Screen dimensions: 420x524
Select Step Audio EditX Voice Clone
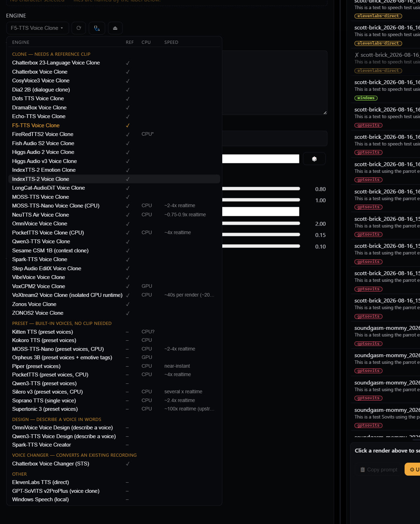click(x=114, y=268)
